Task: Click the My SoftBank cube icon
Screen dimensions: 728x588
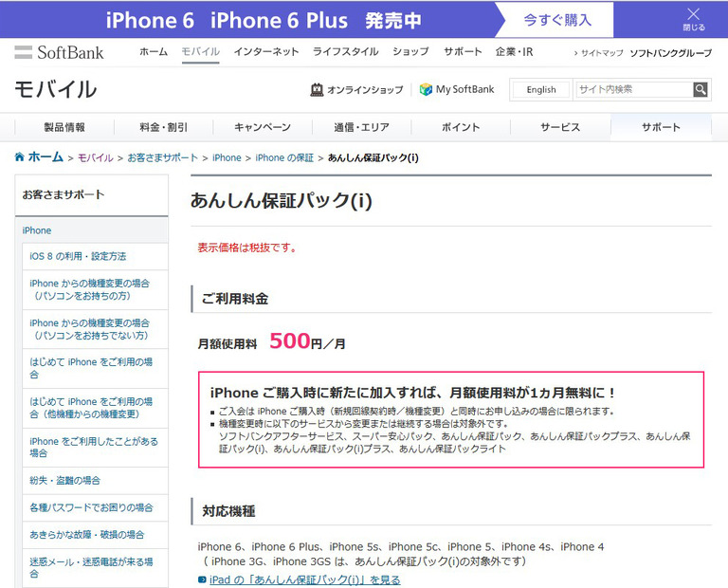Action: coord(426,89)
